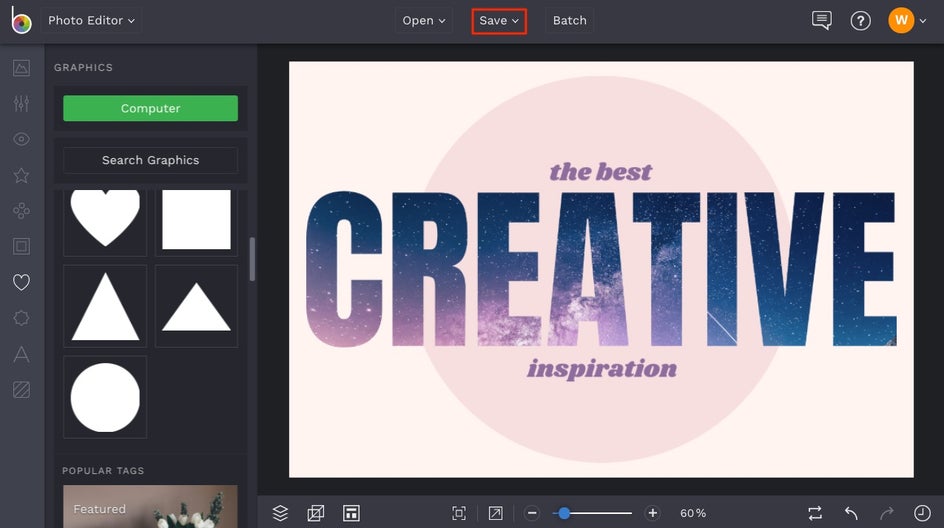Open the Save dropdown menu

pyautogui.click(x=499, y=20)
